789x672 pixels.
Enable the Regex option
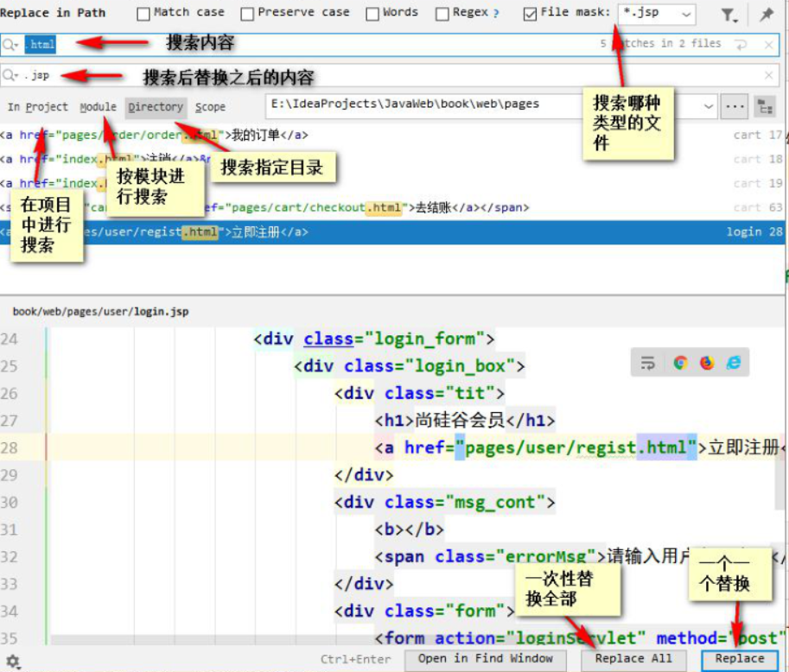coord(442,14)
